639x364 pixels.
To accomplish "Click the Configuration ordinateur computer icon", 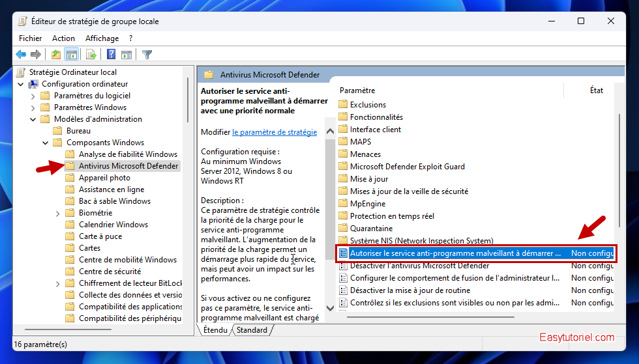I will tap(33, 84).
